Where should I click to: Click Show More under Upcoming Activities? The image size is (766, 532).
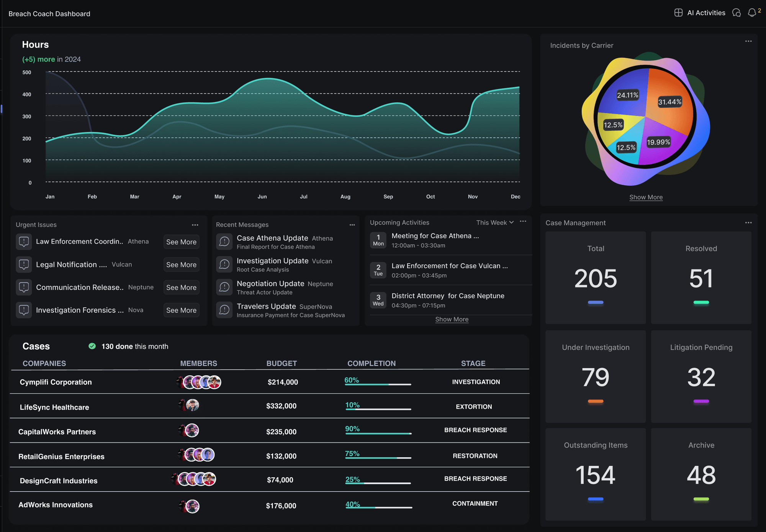(x=452, y=319)
